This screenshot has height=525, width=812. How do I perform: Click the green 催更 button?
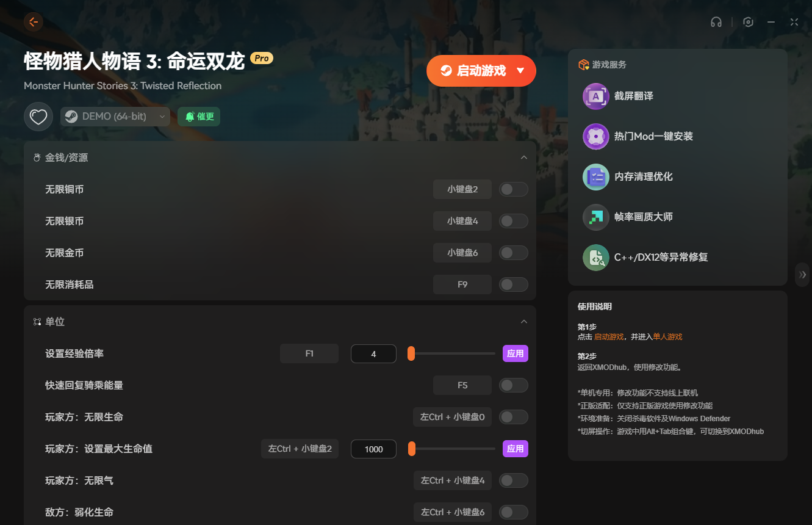(x=199, y=117)
